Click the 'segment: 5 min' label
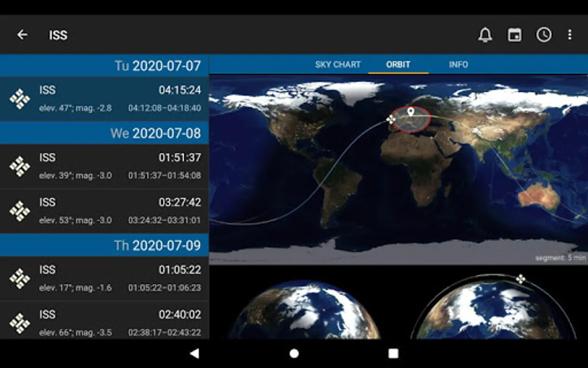 [x=560, y=258]
